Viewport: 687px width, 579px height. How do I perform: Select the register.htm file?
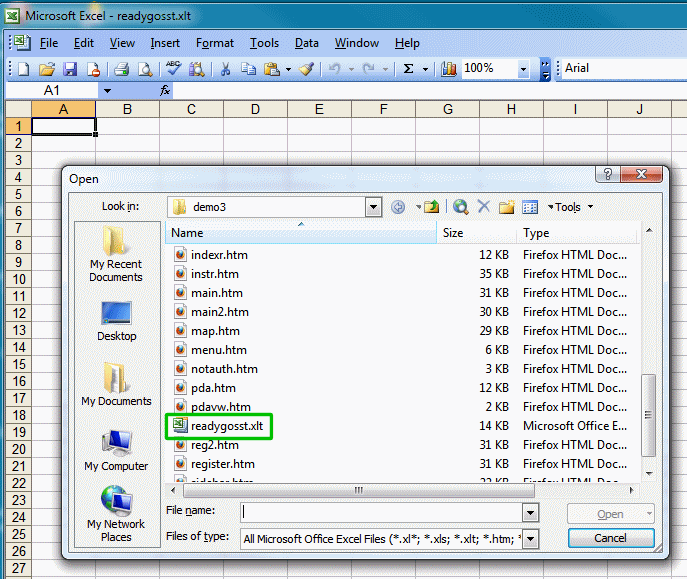click(215, 464)
